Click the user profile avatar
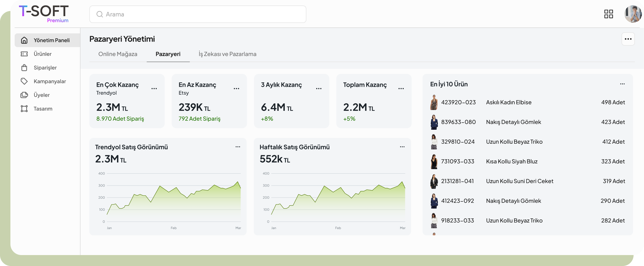The image size is (644, 266). [x=632, y=14]
